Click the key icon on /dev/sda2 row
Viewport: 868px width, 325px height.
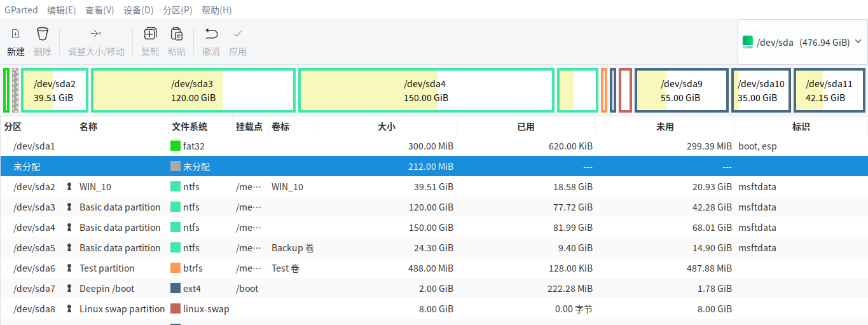pyautogui.click(x=69, y=187)
